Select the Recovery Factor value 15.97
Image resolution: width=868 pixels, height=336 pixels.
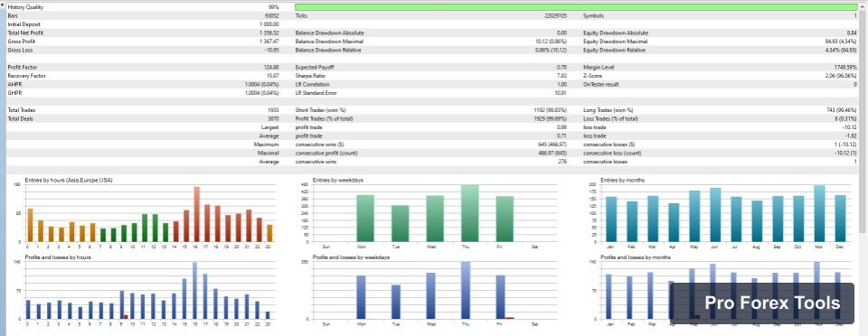click(273, 76)
